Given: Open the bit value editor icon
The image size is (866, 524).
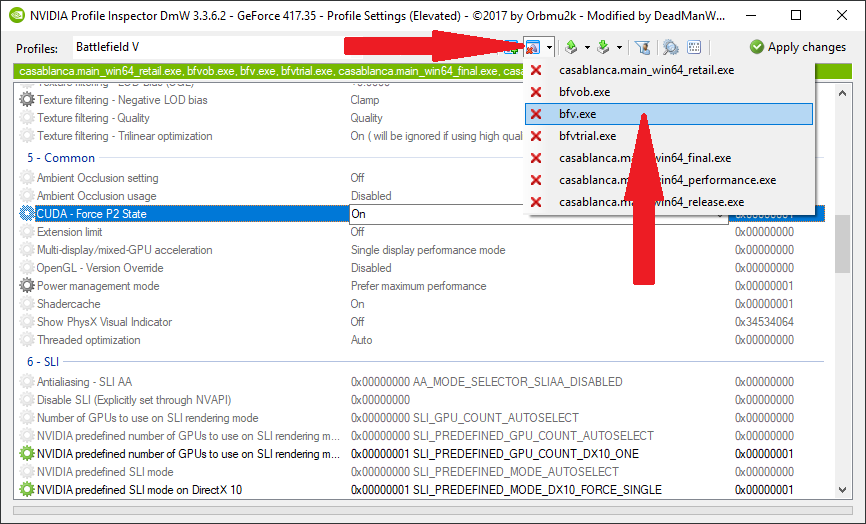Looking at the screenshot, I should click(x=695, y=47).
